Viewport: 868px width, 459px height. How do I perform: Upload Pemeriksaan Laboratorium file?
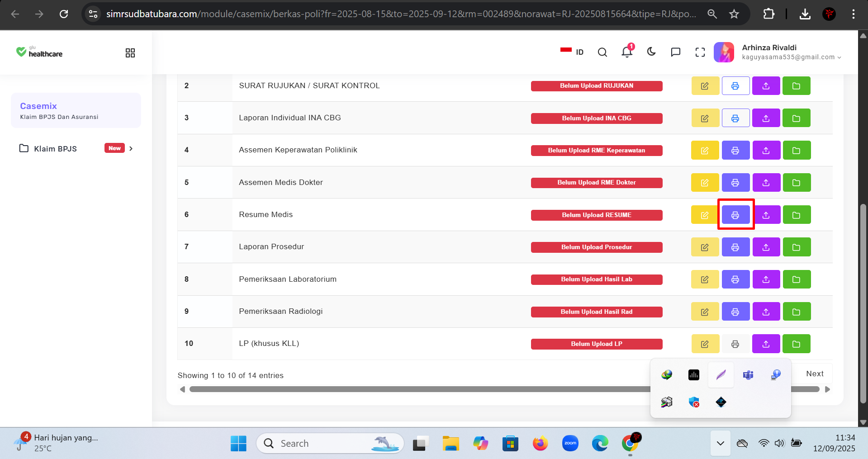[766, 279]
